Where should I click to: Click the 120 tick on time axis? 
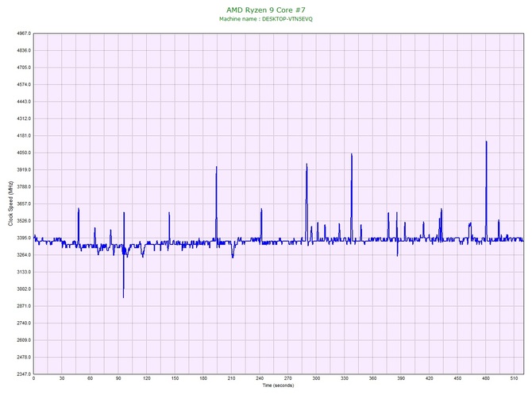point(147,378)
